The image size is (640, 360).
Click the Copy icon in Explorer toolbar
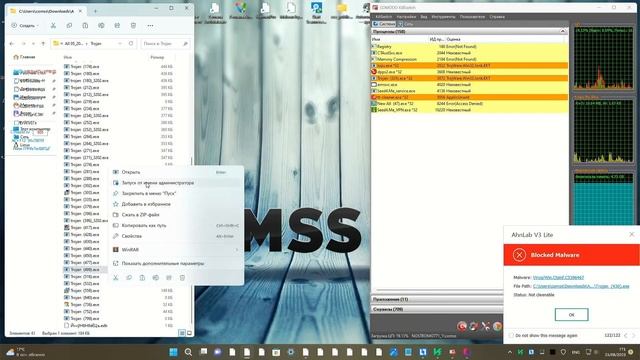(69, 25)
